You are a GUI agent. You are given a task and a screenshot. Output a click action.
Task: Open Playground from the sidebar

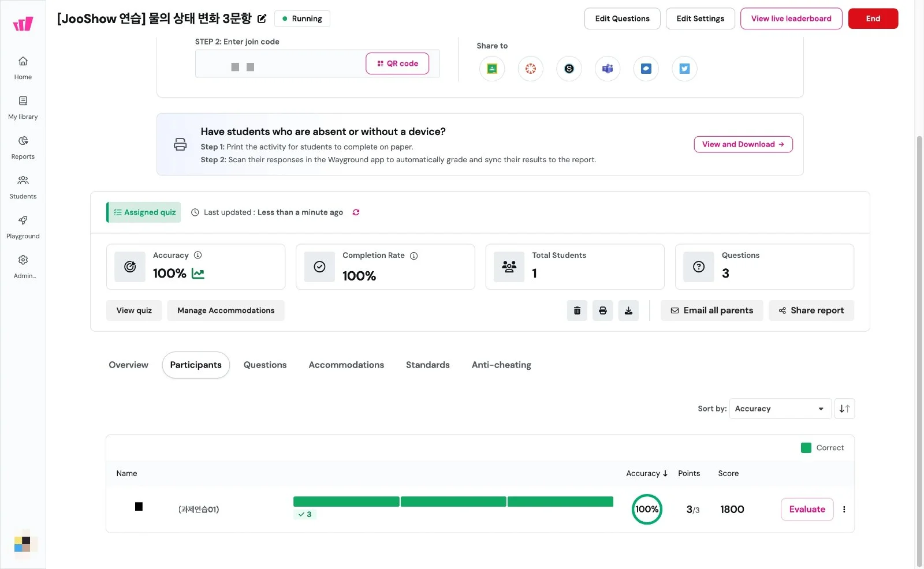pyautogui.click(x=23, y=227)
